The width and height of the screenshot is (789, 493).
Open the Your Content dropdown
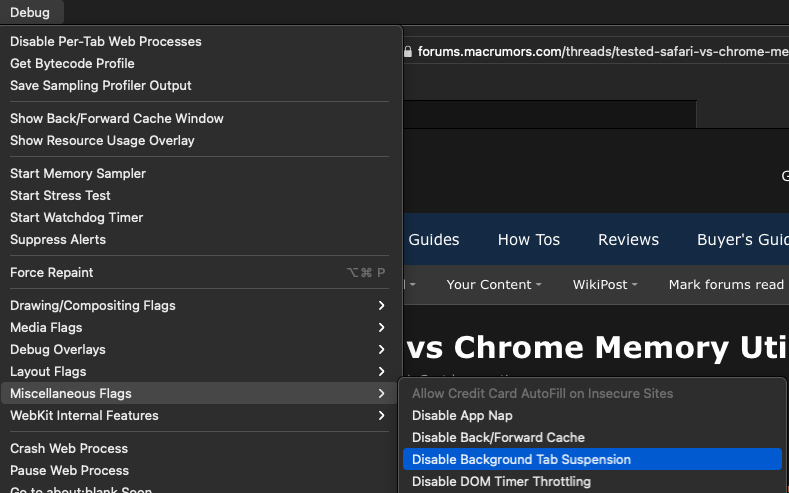click(x=493, y=284)
